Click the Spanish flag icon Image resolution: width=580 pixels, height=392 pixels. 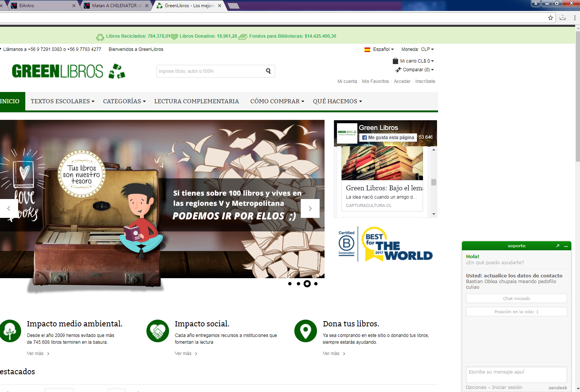(367, 49)
